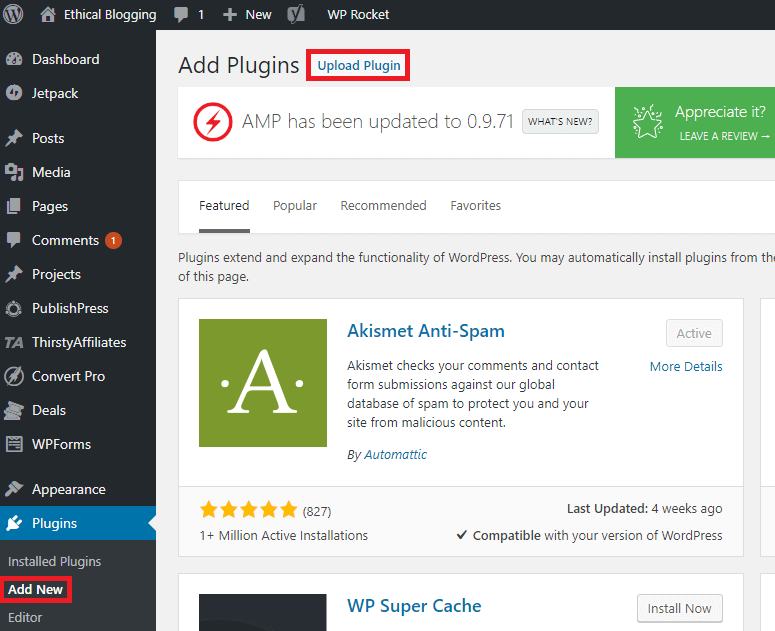Screen dimensions: 775x631
Task: Click the Akismet plugin thumbnail image
Action: [x=263, y=383]
